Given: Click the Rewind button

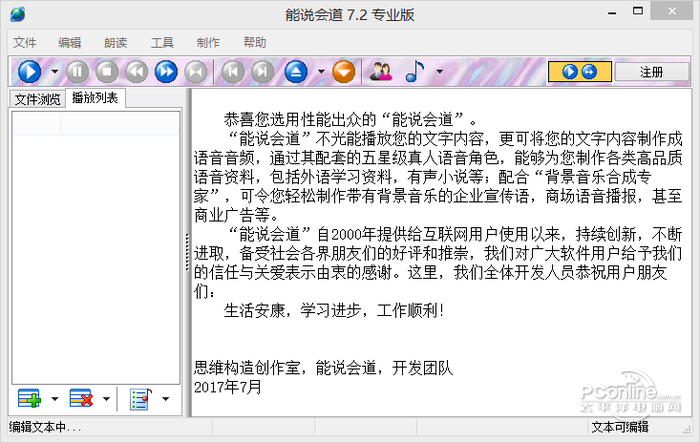Looking at the screenshot, I should [x=136, y=71].
